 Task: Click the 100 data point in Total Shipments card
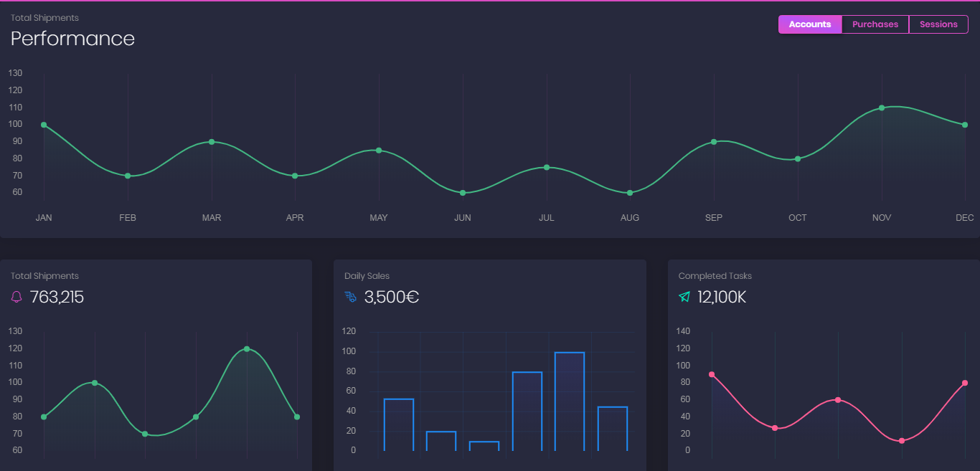(95, 383)
